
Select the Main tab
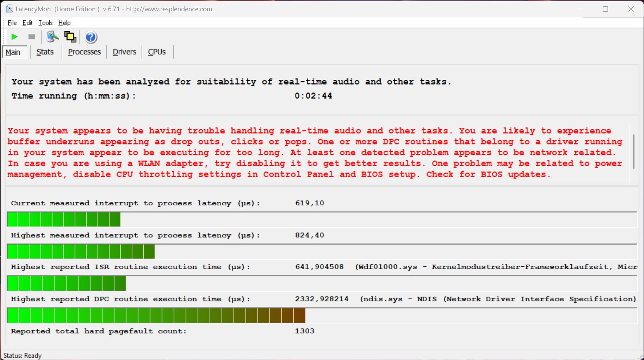(13, 52)
